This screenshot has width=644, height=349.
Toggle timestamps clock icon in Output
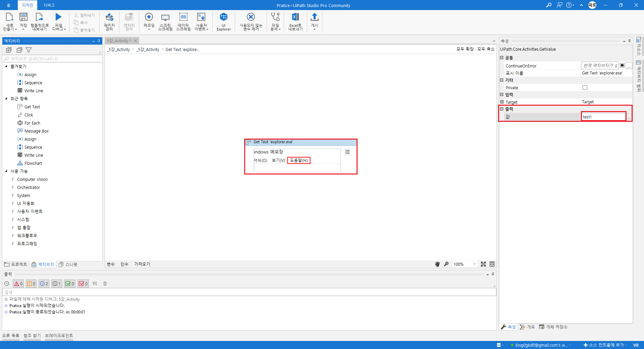click(x=7, y=284)
